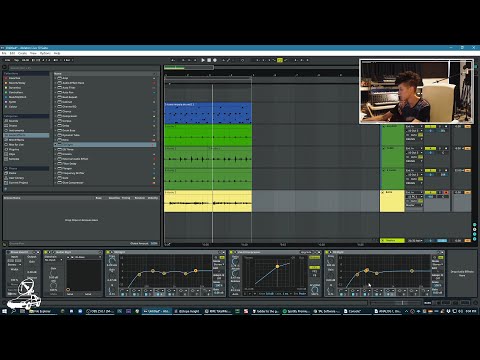Disarm the yellow track's red record button
Viewport: 480px width, 360px height.
pyautogui.click(x=446, y=192)
